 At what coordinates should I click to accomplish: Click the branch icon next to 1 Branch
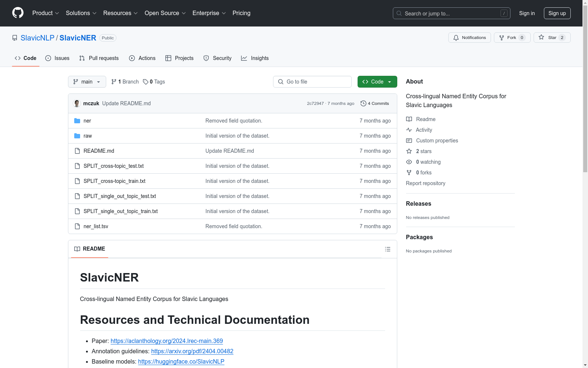click(114, 82)
